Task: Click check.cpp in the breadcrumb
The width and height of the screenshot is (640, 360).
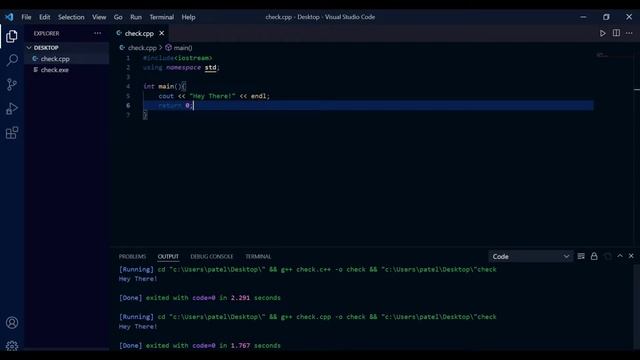Action: tap(142, 48)
